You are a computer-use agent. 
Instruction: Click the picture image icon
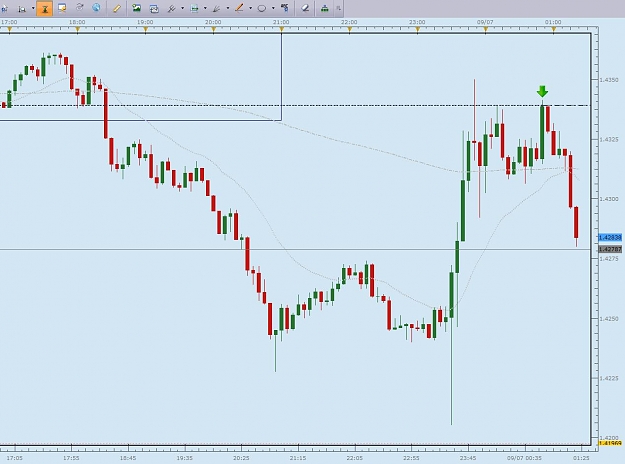[136, 8]
